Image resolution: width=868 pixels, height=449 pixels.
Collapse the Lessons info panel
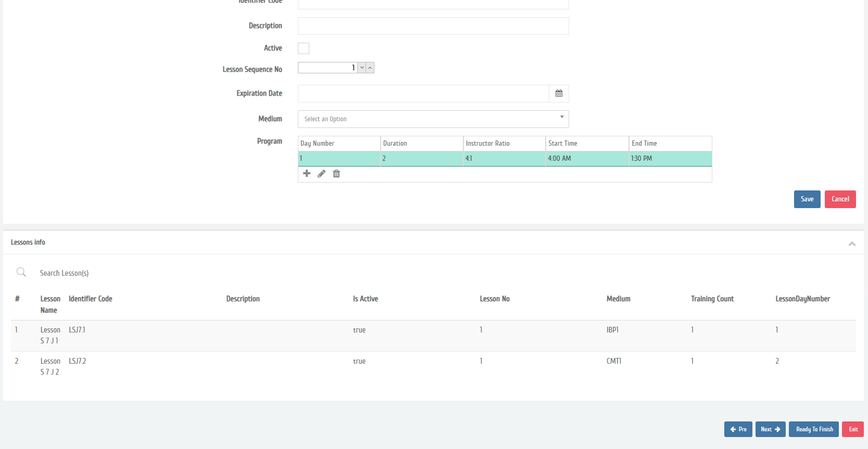pyautogui.click(x=852, y=243)
